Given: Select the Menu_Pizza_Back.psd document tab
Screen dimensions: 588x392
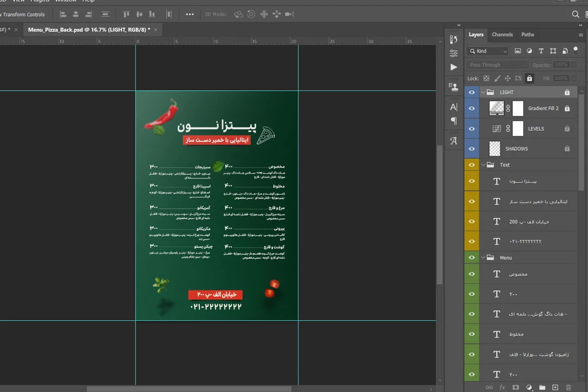Looking at the screenshot, I should [89, 29].
